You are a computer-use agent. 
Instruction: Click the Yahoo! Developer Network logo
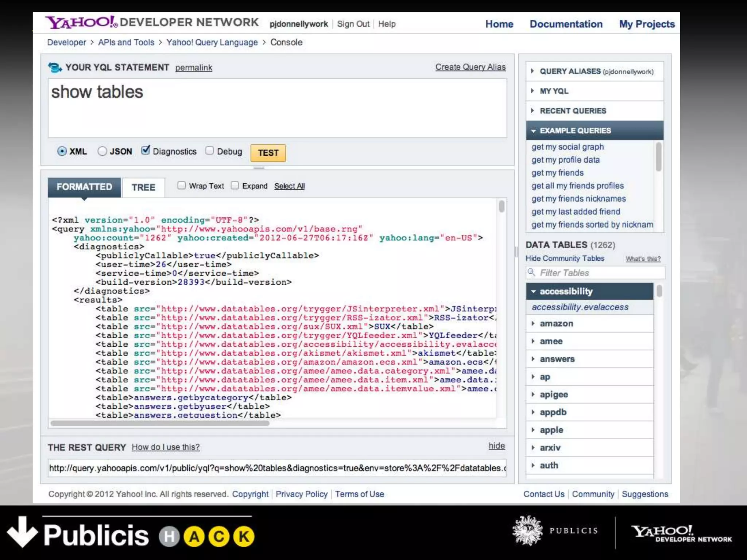tap(152, 22)
